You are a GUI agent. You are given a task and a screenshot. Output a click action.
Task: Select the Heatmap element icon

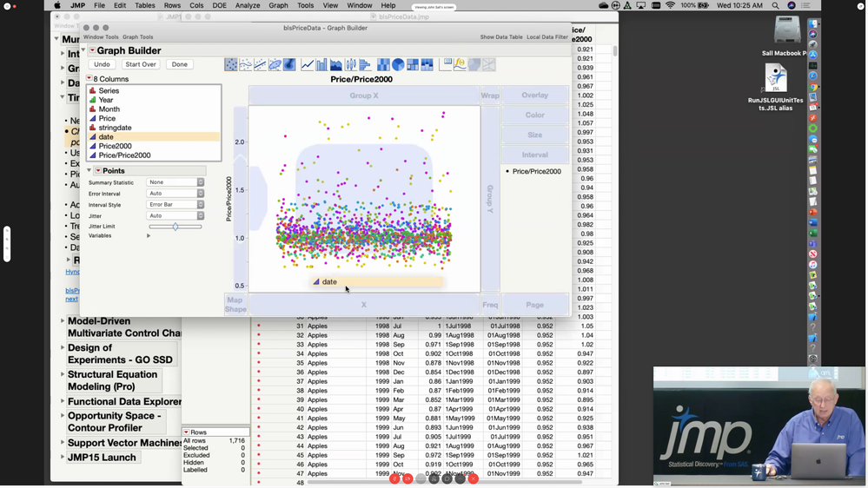click(383, 64)
